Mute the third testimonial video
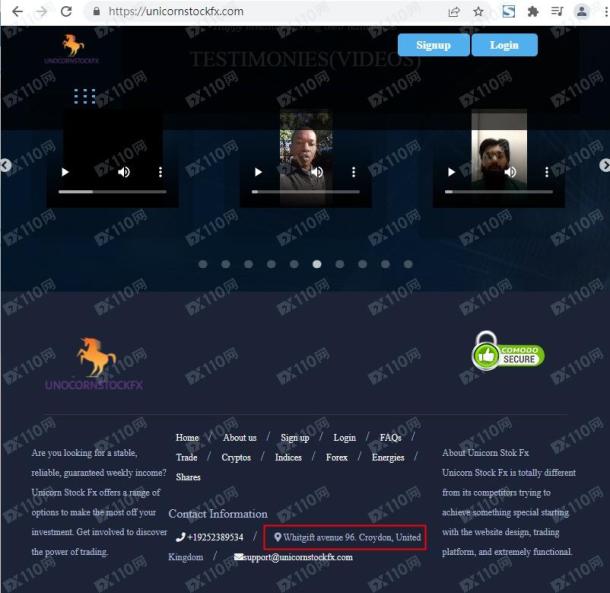The height and width of the screenshot is (593, 610). (x=510, y=172)
